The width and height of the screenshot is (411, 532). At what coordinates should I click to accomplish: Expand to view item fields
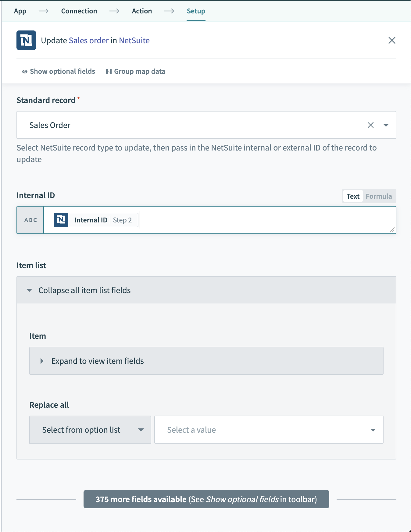click(x=98, y=361)
